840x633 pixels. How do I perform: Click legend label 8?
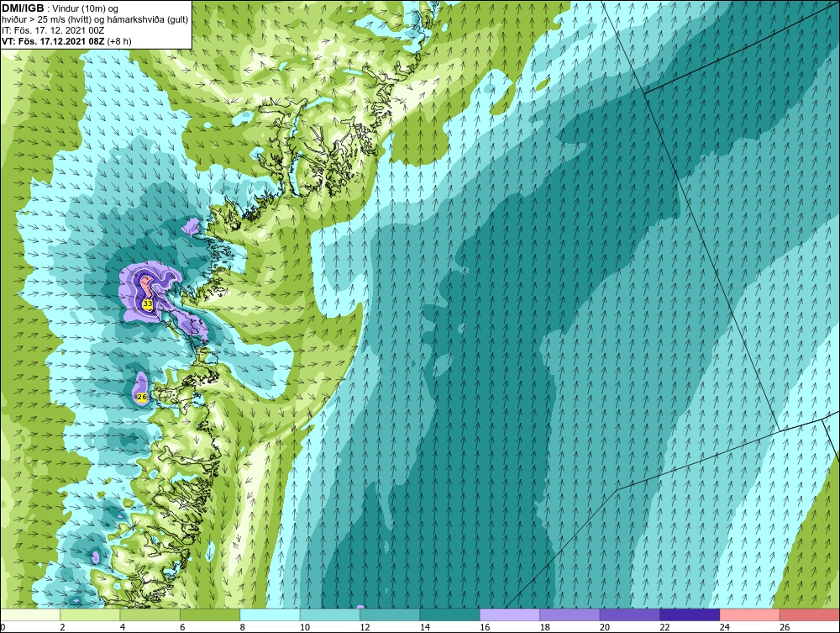243,627
